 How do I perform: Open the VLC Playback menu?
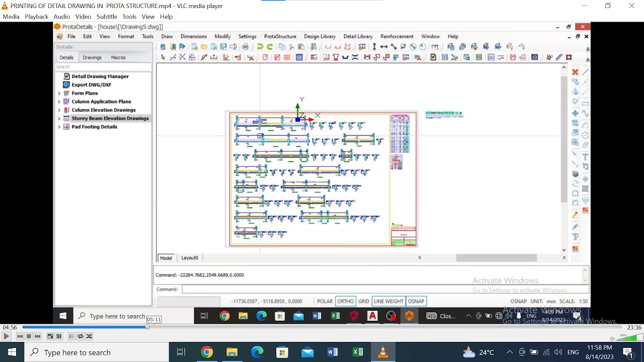tap(37, 17)
